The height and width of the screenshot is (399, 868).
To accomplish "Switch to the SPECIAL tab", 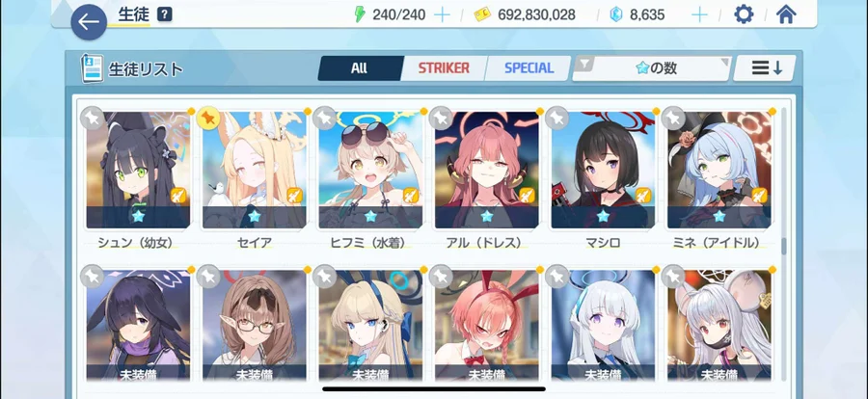I will (x=529, y=68).
